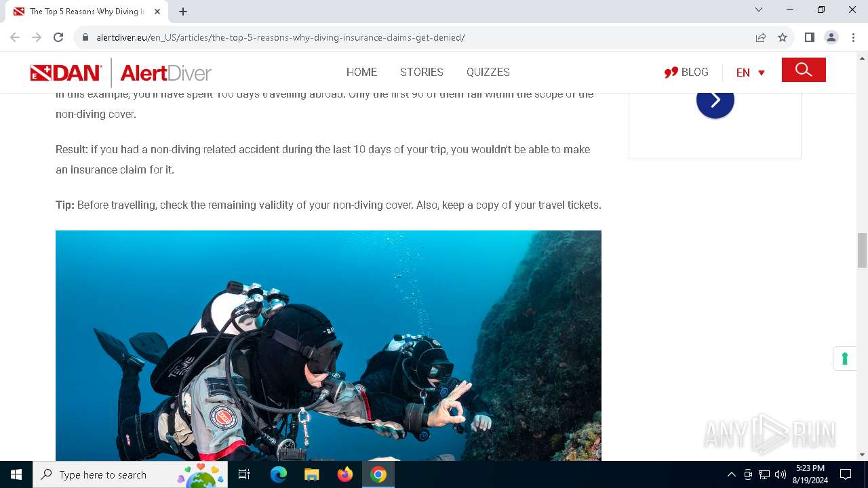Go forward in browser history

37,37
